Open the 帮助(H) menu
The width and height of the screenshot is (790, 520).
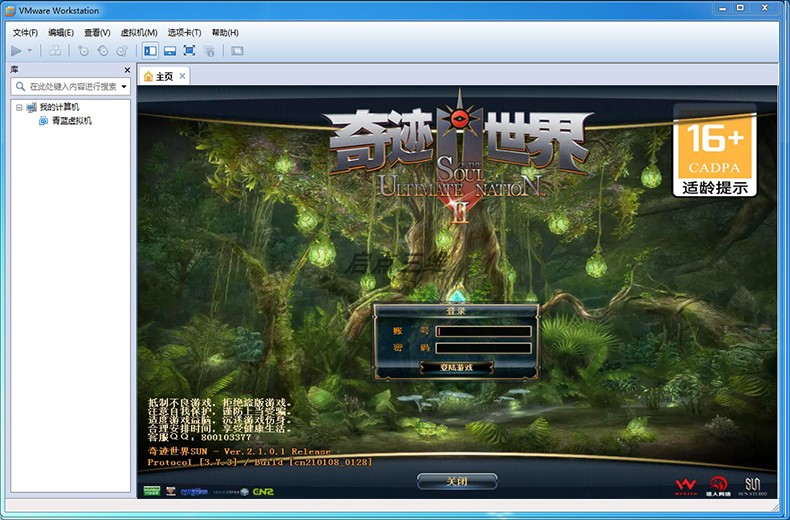click(x=225, y=33)
